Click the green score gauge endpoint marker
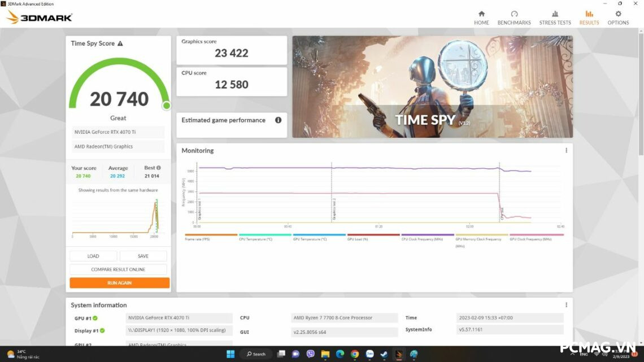The height and width of the screenshot is (362, 644). [x=167, y=106]
